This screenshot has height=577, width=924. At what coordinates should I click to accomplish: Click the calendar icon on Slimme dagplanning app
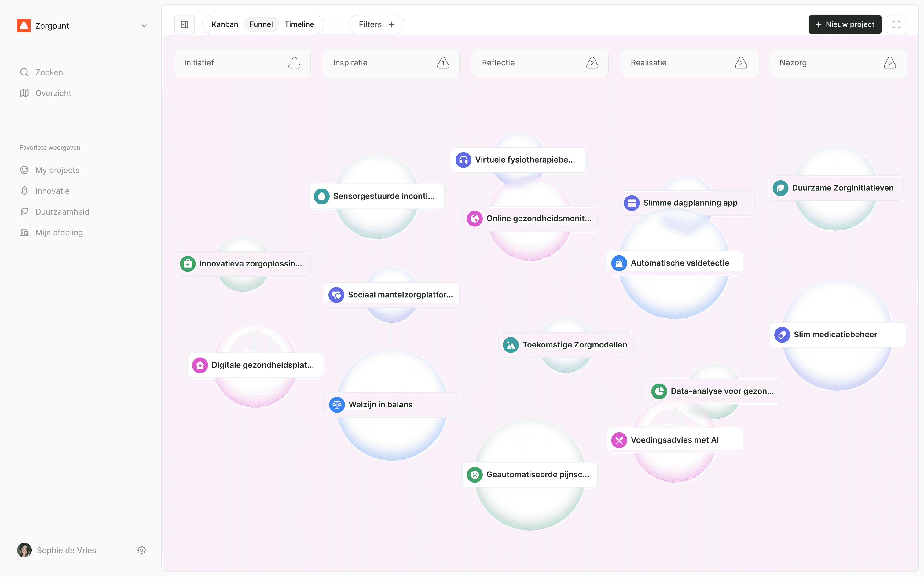(x=631, y=203)
